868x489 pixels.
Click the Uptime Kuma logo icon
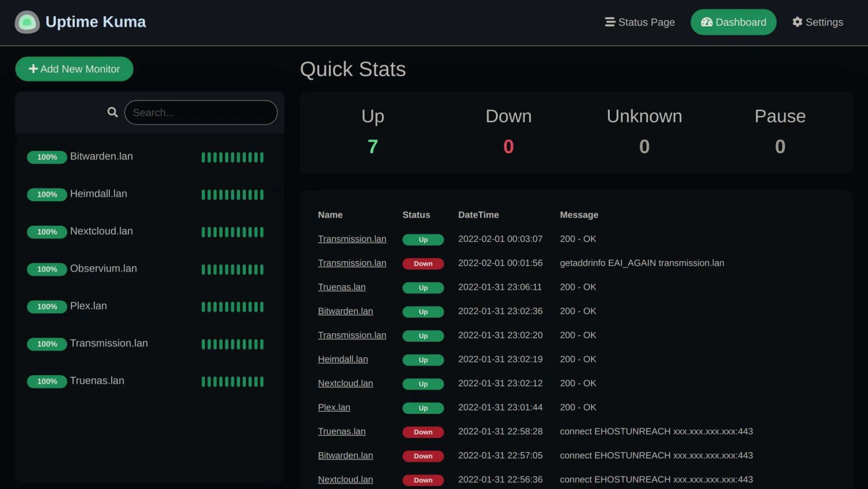(x=27, y=22)
